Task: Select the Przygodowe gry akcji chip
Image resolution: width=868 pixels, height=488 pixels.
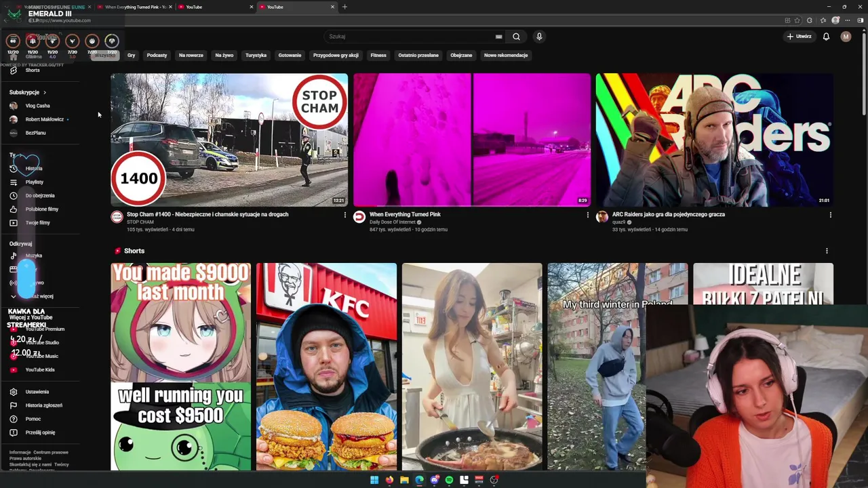Action: tap(336, 56)
